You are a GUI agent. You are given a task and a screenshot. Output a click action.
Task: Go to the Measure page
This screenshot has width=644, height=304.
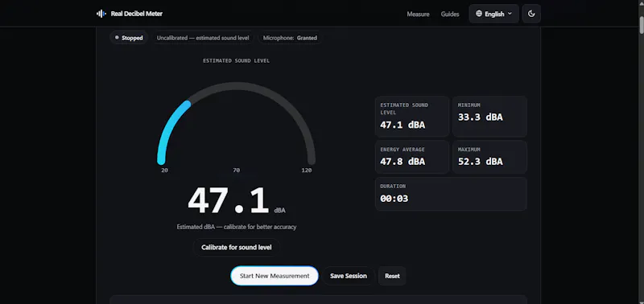pos(418,14)
